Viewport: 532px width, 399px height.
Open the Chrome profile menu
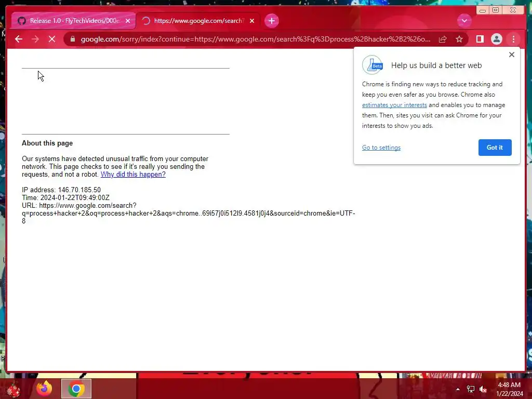click(496, 39)
